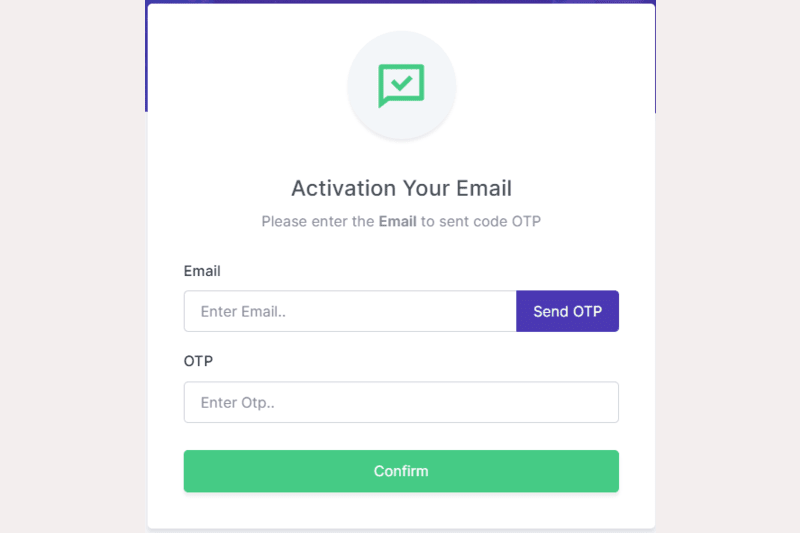
Task: Click the checkmark inside the chat bubble
Action: click(x=401, y=83)
